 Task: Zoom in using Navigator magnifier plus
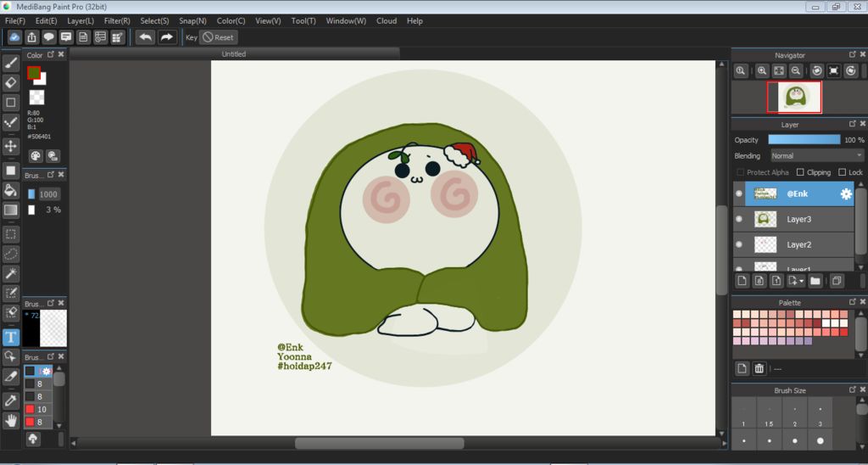coord(762,70)
